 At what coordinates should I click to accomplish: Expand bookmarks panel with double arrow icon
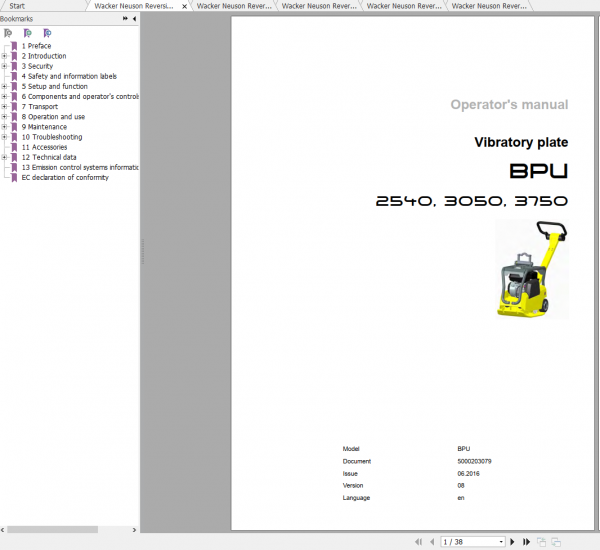pyautogui.click(x=125, y=18)
